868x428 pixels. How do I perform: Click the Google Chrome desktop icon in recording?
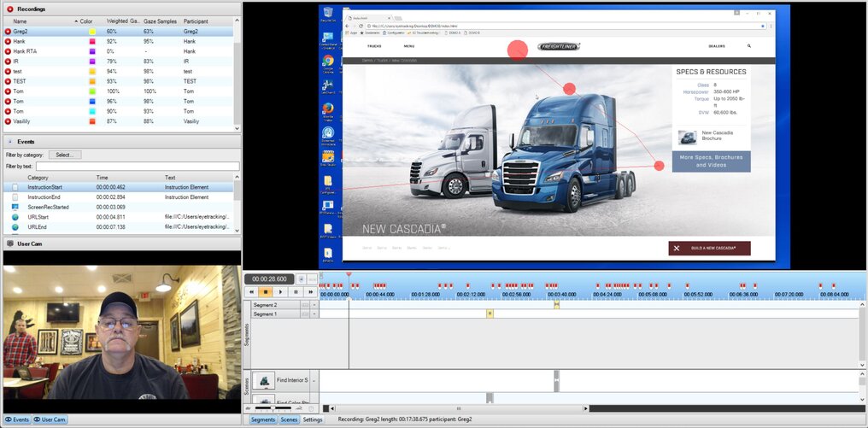(328, 62)
